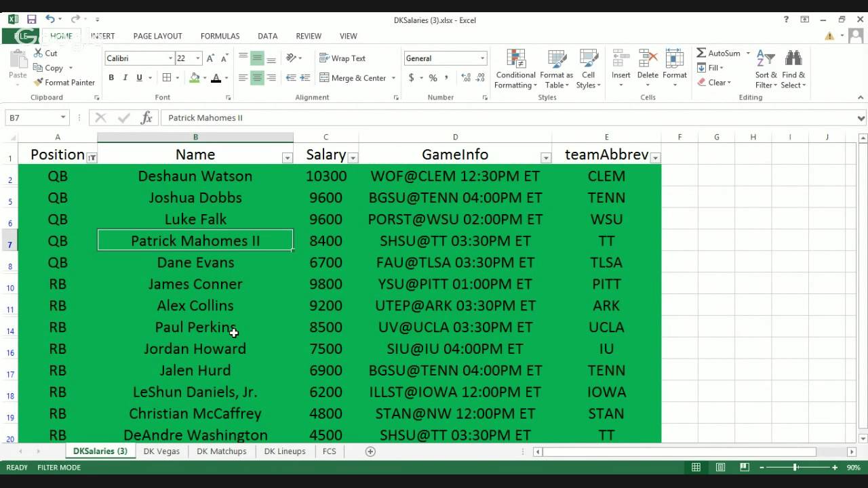The height and width of the screenshot is (488, 868).
Task: Open the General number format dropdown
Action: tap(482, 58)
